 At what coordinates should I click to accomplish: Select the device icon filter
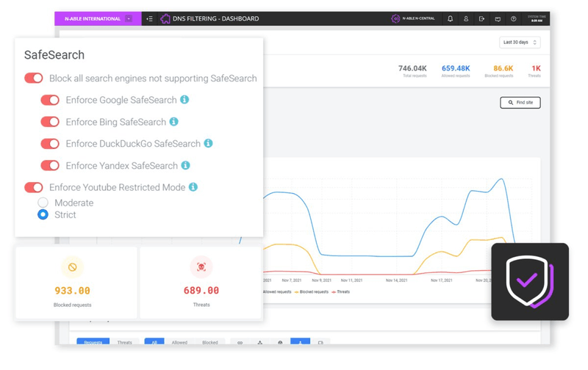coord(320,342)
